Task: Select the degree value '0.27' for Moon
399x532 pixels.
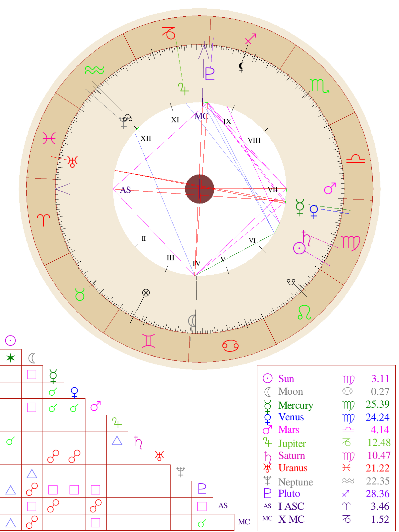Action: 380,391
